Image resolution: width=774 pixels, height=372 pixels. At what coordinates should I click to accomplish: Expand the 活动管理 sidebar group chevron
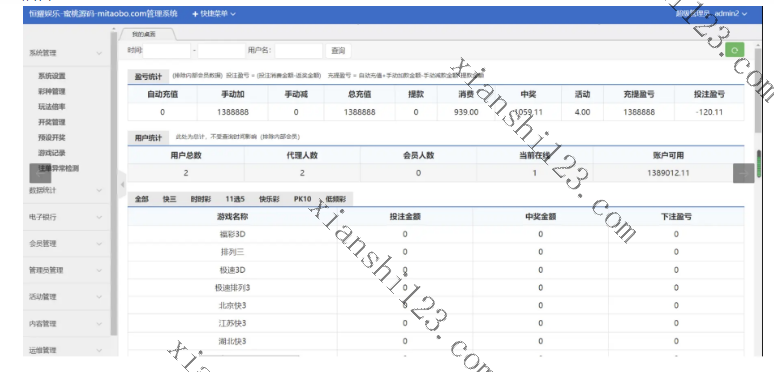pyautogui.click(x=99, y=297)
